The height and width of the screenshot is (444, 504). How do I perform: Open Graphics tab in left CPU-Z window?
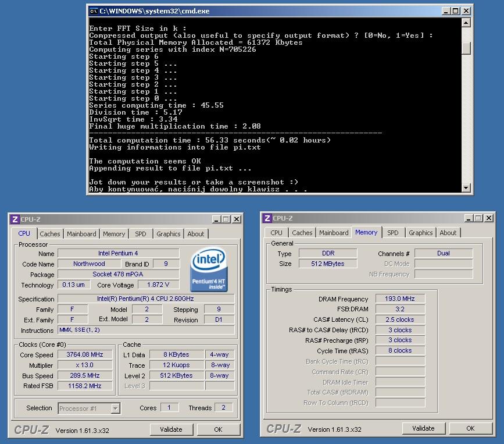pos(168,234)
